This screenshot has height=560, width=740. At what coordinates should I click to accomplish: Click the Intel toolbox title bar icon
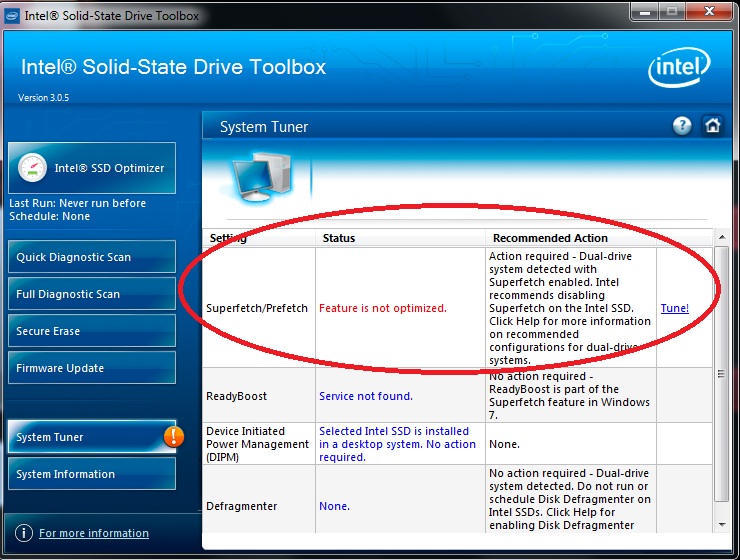click(12, 16)
